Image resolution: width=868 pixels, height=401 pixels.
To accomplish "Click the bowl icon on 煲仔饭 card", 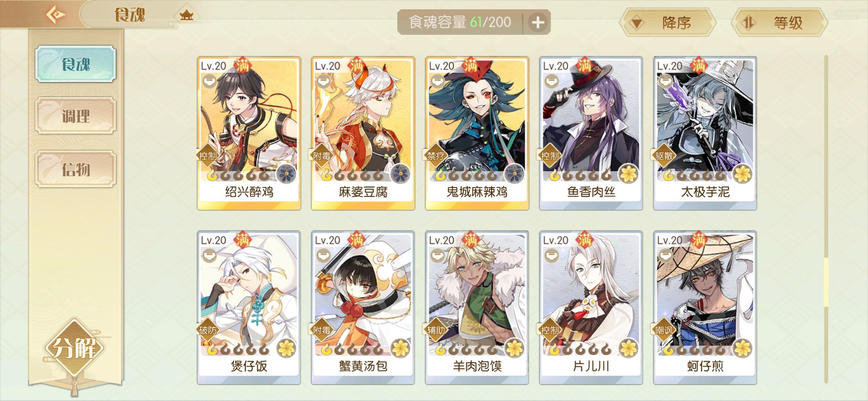I will tap(209, 255).
